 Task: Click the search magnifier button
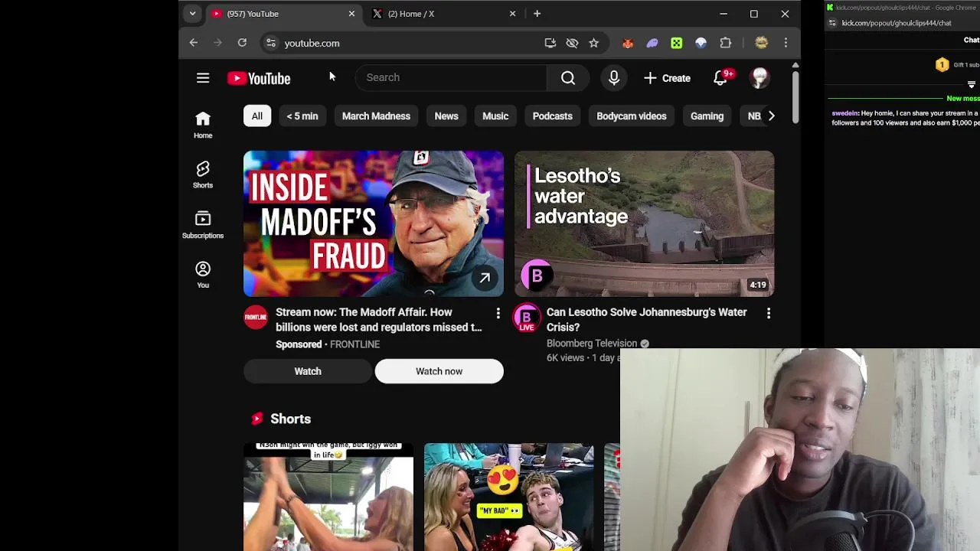click(x=568, y=78)
